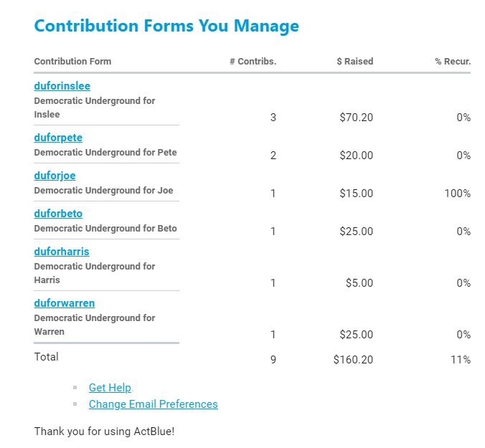Click the 100% recurring value for duforjoe
The image size is (485, 448).
(457, 194)
